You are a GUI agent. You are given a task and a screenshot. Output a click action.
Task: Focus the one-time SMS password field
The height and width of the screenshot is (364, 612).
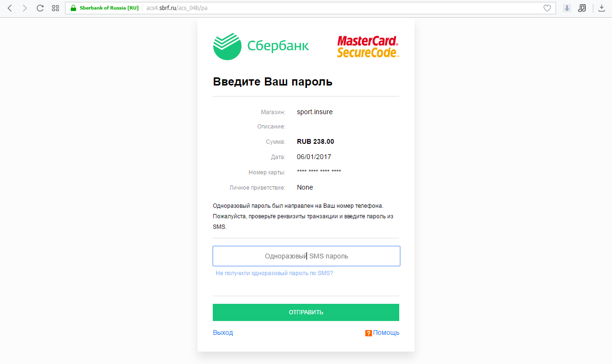coord(306,256)
